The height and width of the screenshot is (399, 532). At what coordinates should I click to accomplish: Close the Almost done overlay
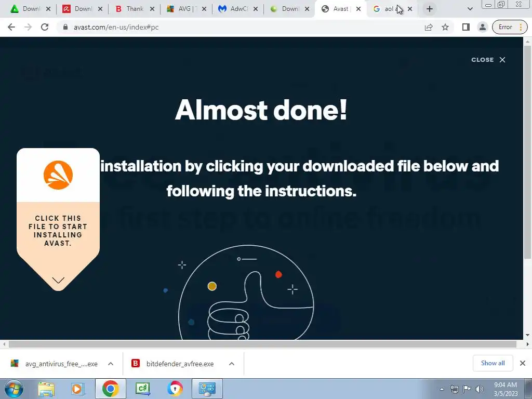click(488, 60)
